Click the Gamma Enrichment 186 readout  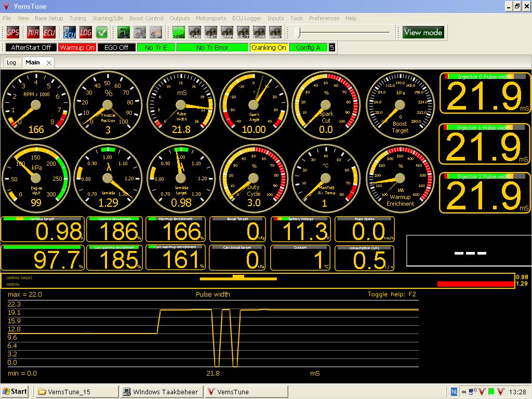pos(115,229)
